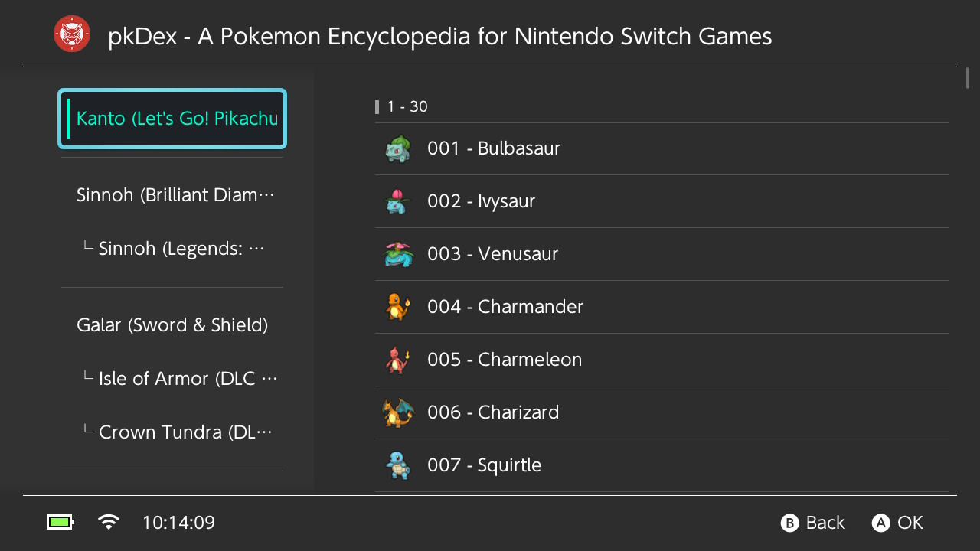This screenshot has height=551, width=980.
Task: Select the Ivysaur sprite icon
Action: point(398,201)
